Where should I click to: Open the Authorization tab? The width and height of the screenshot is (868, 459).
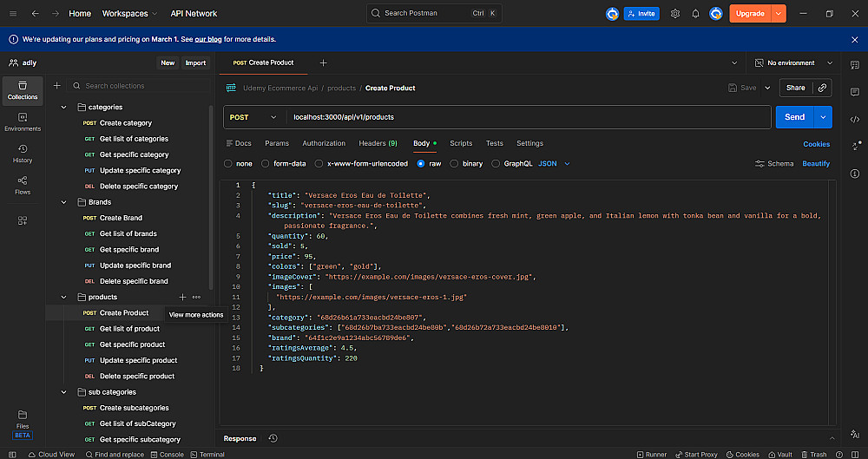[324, 143]
